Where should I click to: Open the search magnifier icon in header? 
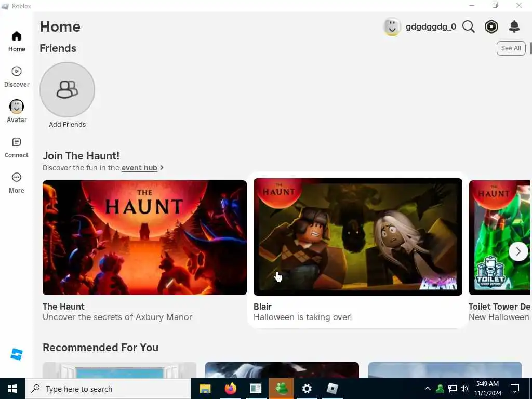pos(469,26)
